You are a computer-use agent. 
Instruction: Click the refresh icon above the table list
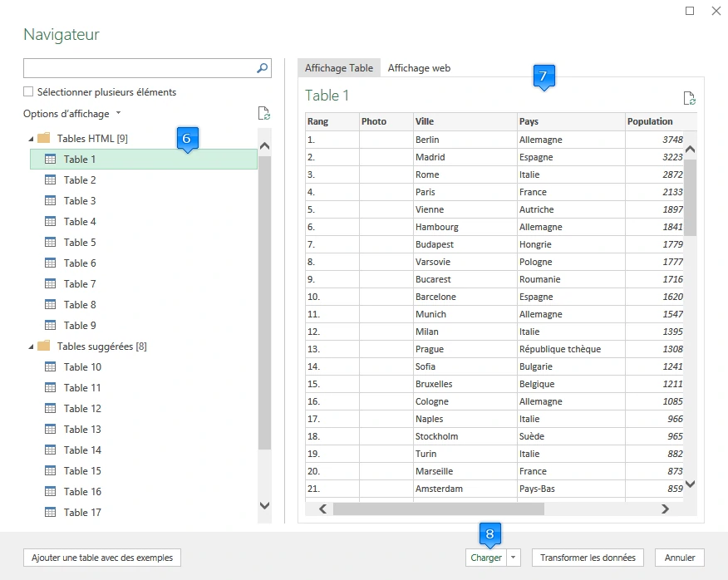263,114
